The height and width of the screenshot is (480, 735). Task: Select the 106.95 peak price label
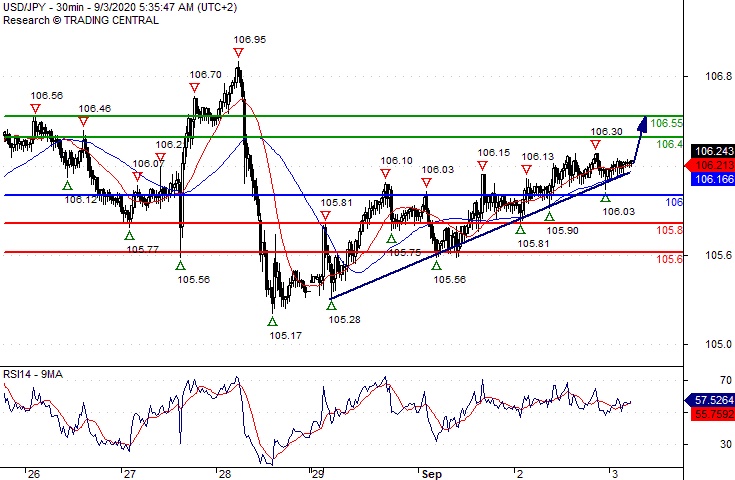coord(250,39)
